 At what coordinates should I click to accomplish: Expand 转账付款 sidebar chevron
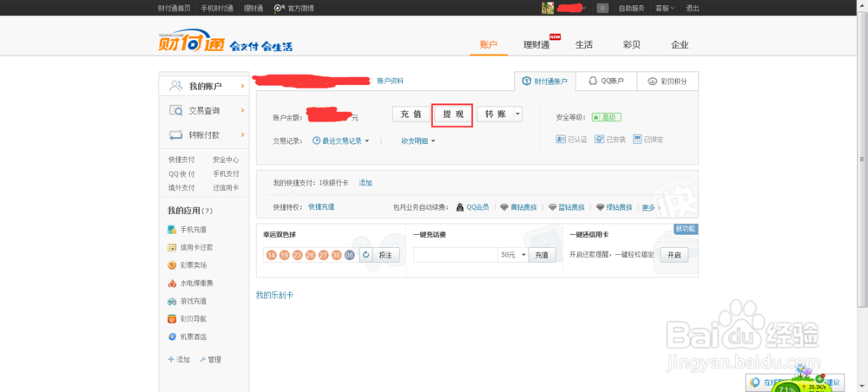pyautogui.click(x=242, y=135)
